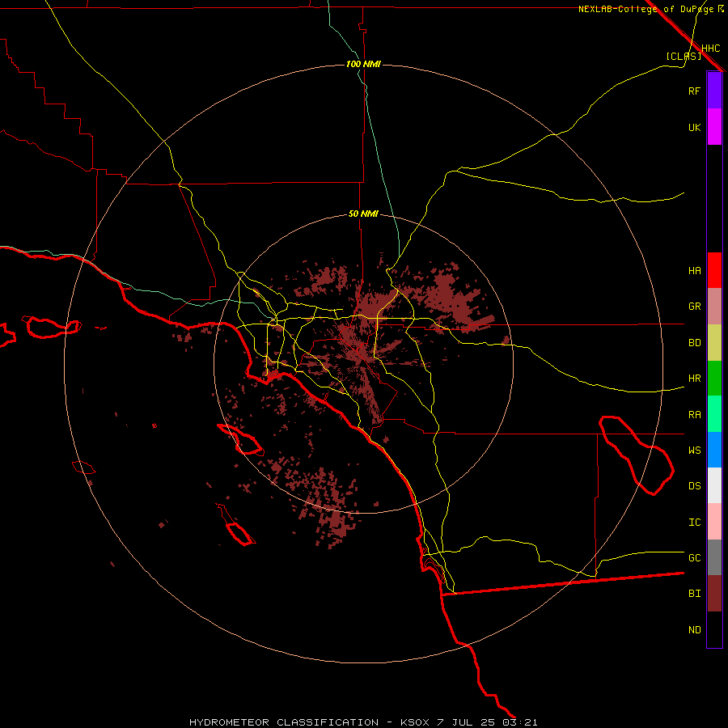Click the UK legend label
This screenshot has height=728, width=728.
(x=694, y=127)
